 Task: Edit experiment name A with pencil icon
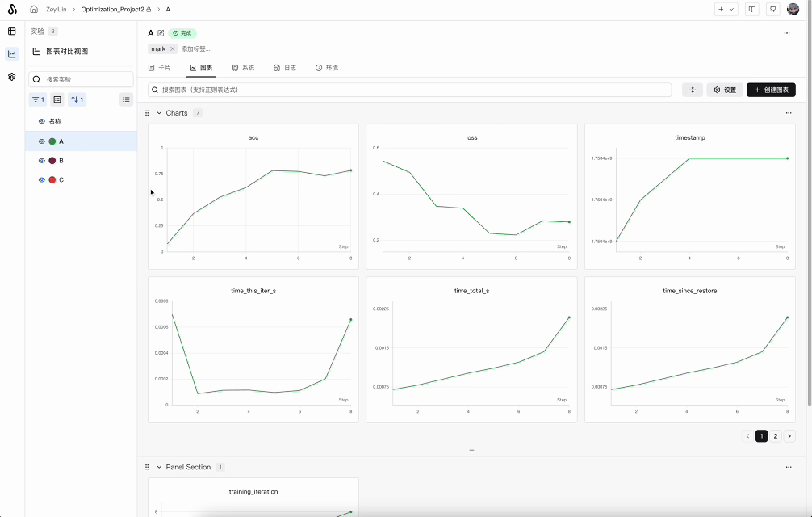pos(161,33)
